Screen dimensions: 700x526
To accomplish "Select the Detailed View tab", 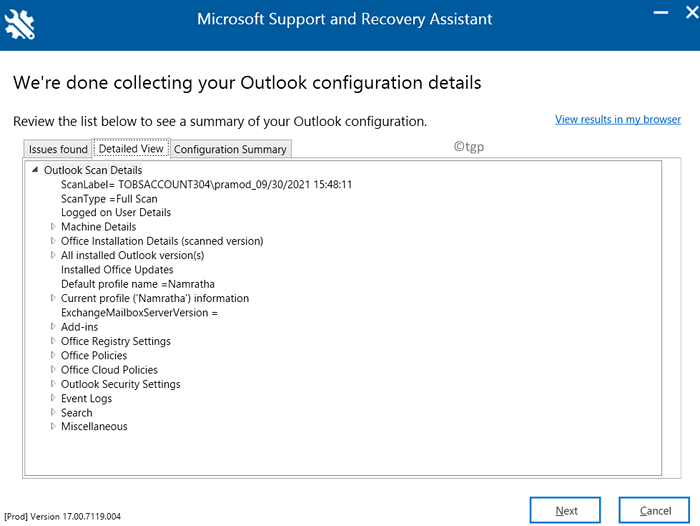I will [x=131, y=149].
